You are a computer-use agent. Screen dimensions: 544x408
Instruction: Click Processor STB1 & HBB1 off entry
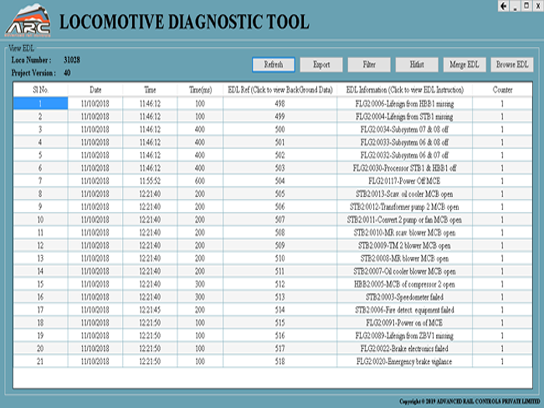(x=405, y=168)
